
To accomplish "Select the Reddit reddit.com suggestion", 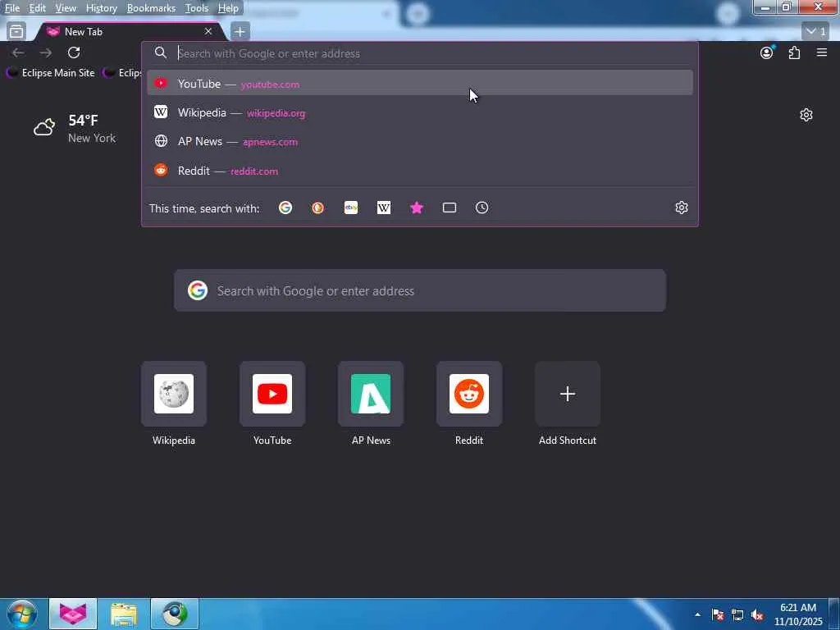I will click(x=419, y=171).
